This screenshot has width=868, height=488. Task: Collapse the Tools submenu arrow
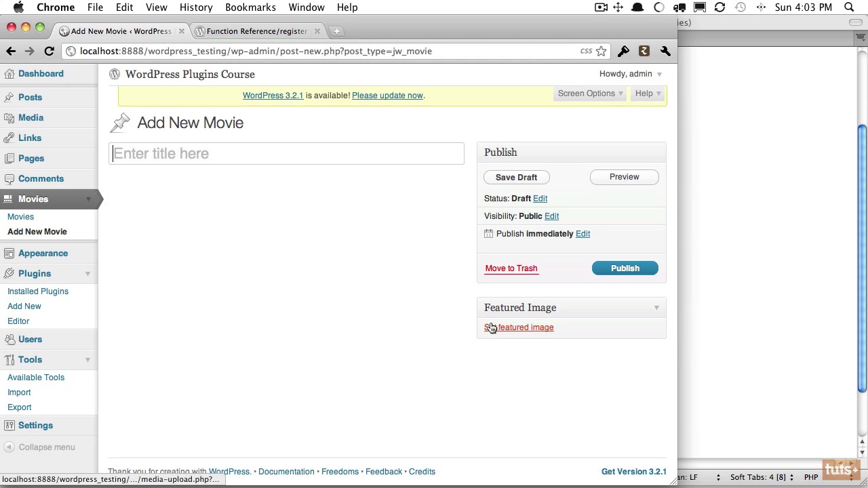(88, 360)
